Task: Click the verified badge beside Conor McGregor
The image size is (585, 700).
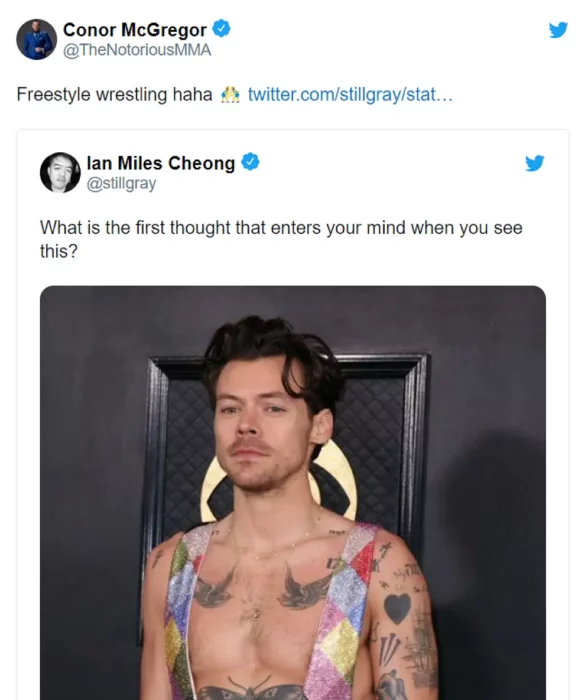Action: tap(221, 29)
